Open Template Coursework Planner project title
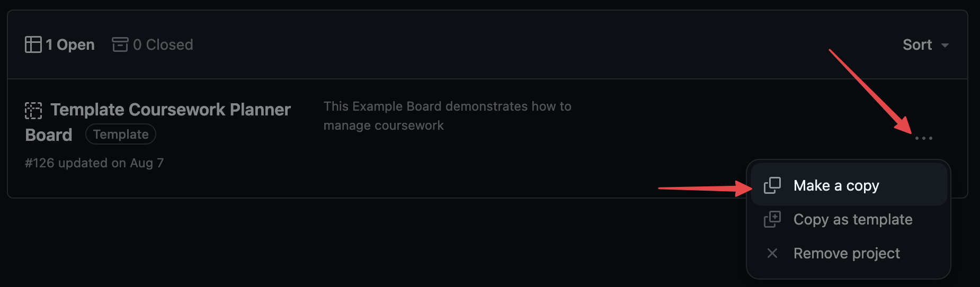 pyautogui.click(x=170, y=110)
